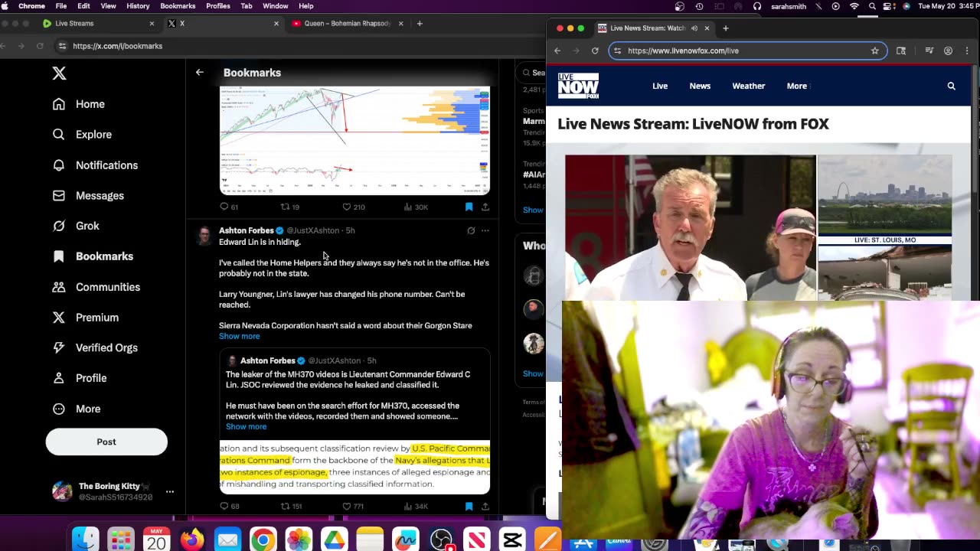
Task: Remove bookmark on Ashton Forbes post with 34K views
Action: [x=469, y=506]
